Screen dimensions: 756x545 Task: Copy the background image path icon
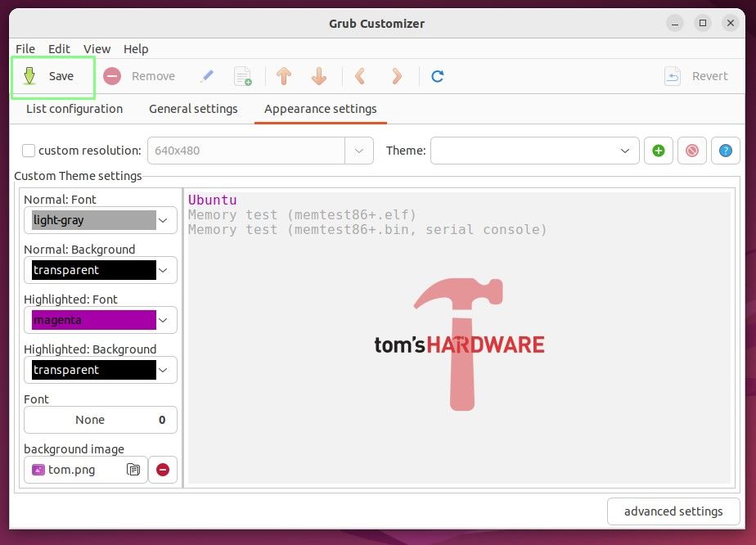tap(133, 470)
